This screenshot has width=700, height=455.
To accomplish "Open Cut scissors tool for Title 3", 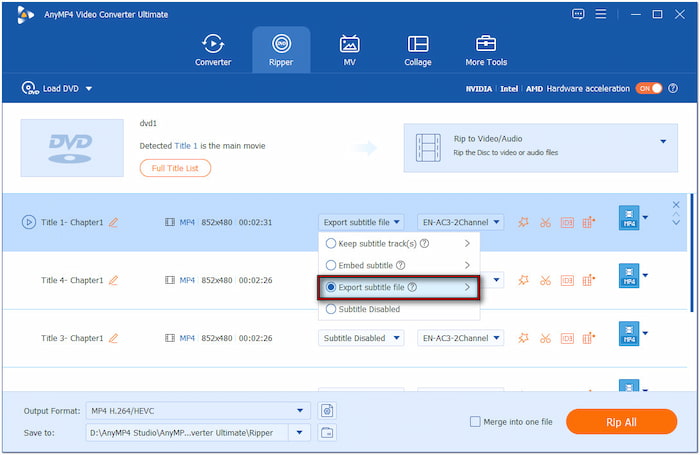I will pos(545,338).
